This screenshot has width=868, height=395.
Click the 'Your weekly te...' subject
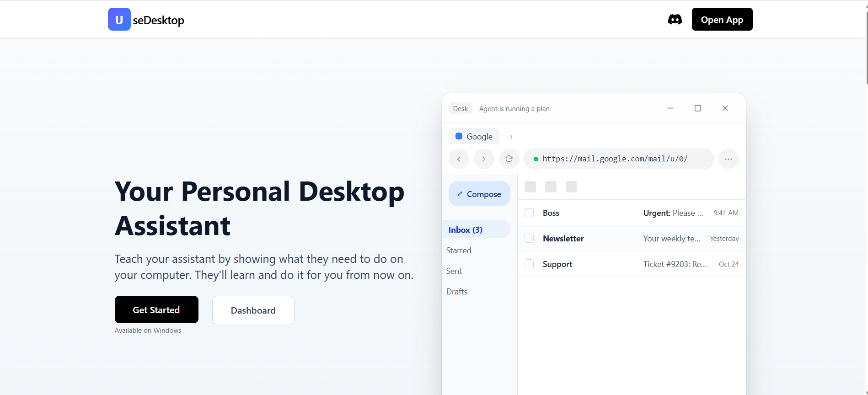pos(672,238)
